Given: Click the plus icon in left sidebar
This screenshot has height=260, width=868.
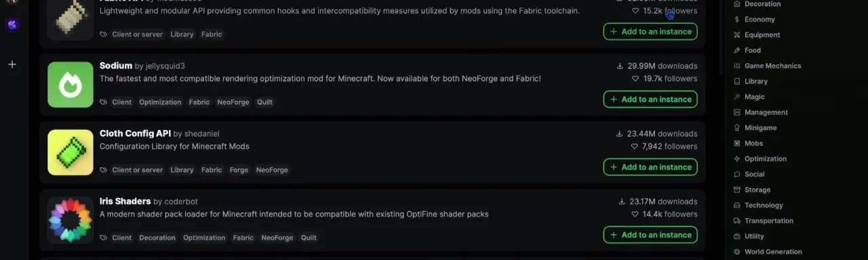Looking at the screenshot, I should 12,64.
